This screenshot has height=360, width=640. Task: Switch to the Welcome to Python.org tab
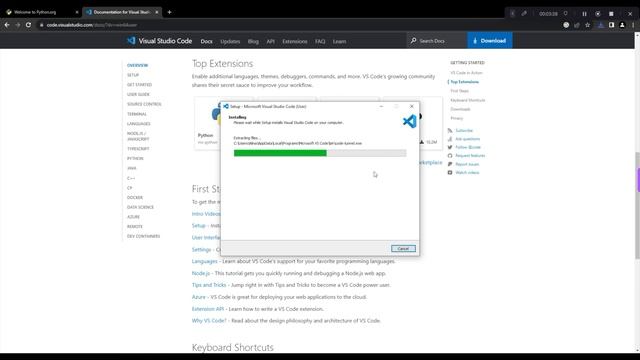pyautogui.click(x=41, y=12)
